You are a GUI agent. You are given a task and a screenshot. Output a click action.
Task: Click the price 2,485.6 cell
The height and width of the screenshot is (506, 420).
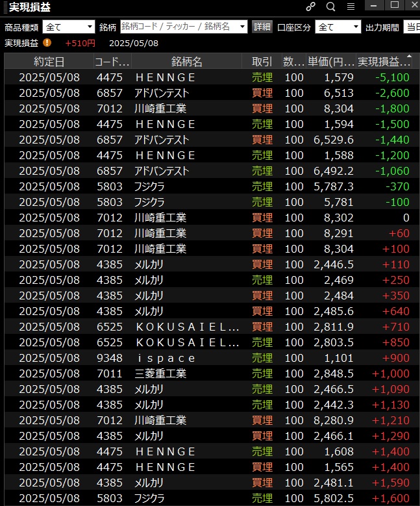coord(334,311)
